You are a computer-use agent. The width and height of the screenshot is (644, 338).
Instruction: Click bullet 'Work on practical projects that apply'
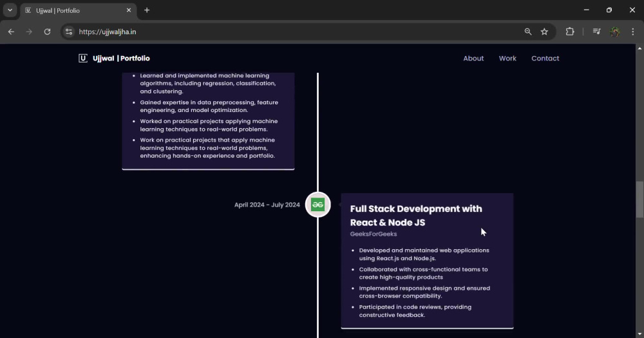(x=207, y=148)
